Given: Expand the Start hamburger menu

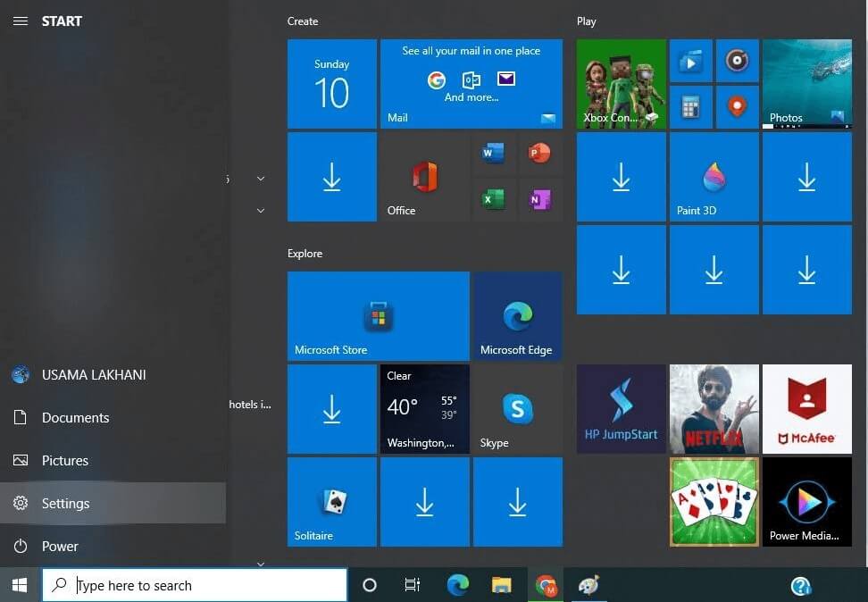Looking at the screenshot, I should click(21, 21).
